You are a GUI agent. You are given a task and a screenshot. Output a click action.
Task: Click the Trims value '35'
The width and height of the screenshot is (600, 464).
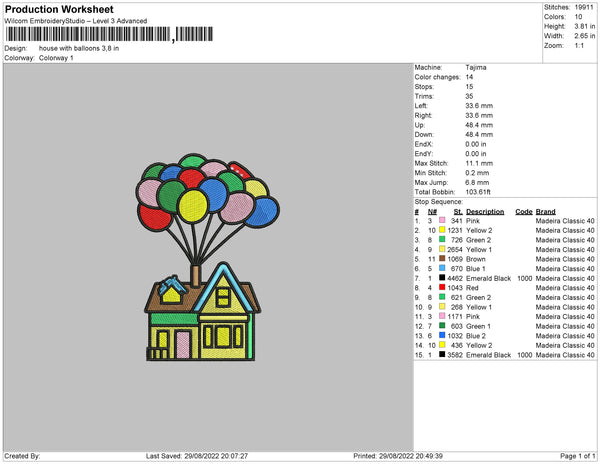(x=470, y=96)
